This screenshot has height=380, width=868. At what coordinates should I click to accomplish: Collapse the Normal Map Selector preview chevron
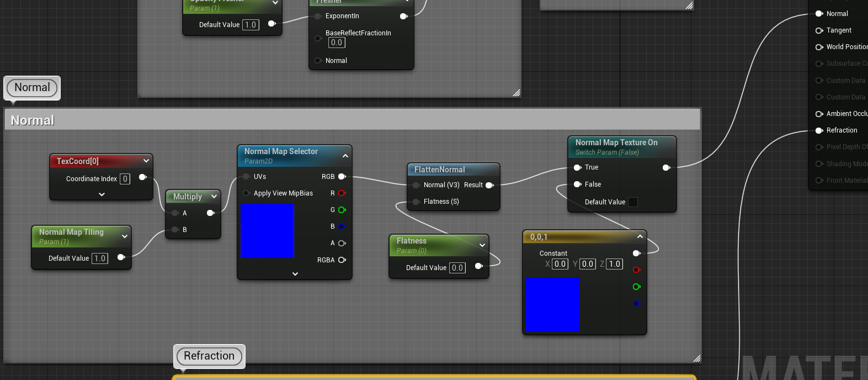345,156
